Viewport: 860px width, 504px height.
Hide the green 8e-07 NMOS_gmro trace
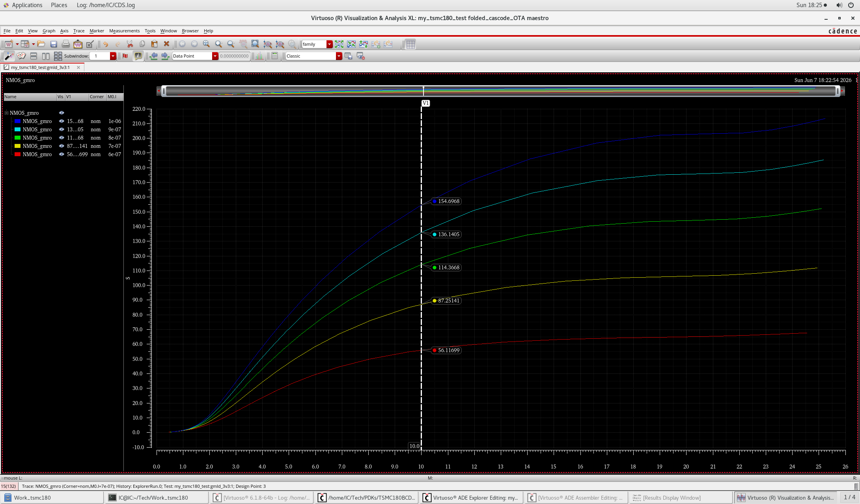pyautogui.click(x=62, y=138)
